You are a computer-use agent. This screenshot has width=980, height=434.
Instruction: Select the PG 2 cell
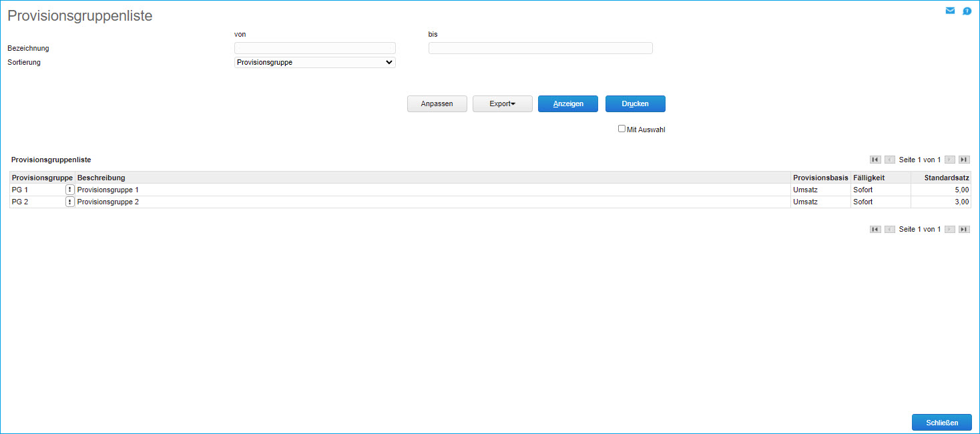click(x=20, y=202)
